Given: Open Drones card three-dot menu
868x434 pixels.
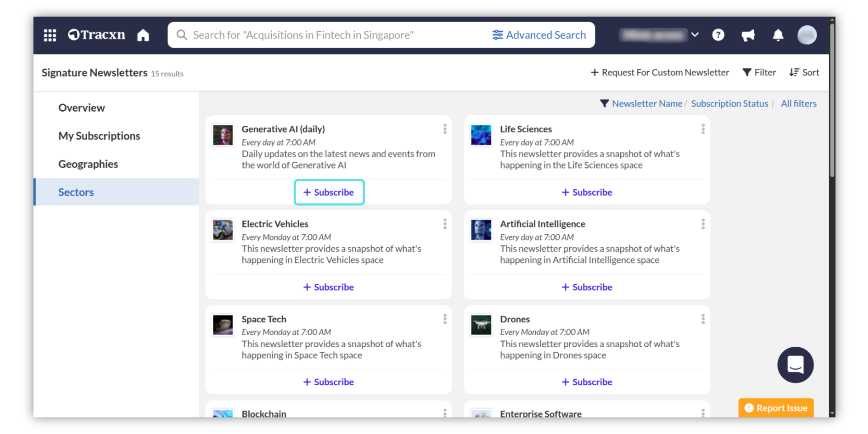Looking at the screenshot, I should pos(703,319).
